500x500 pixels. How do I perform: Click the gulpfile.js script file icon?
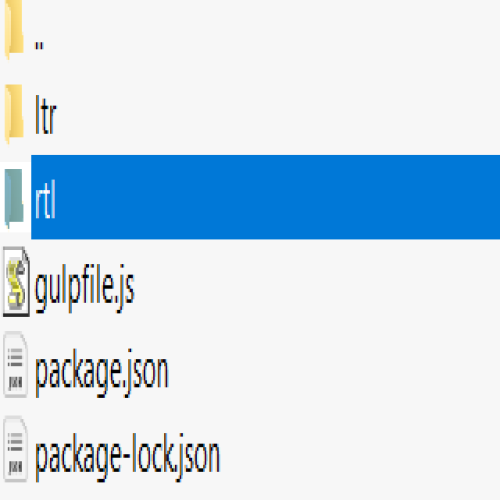click(x=16, y=282)
